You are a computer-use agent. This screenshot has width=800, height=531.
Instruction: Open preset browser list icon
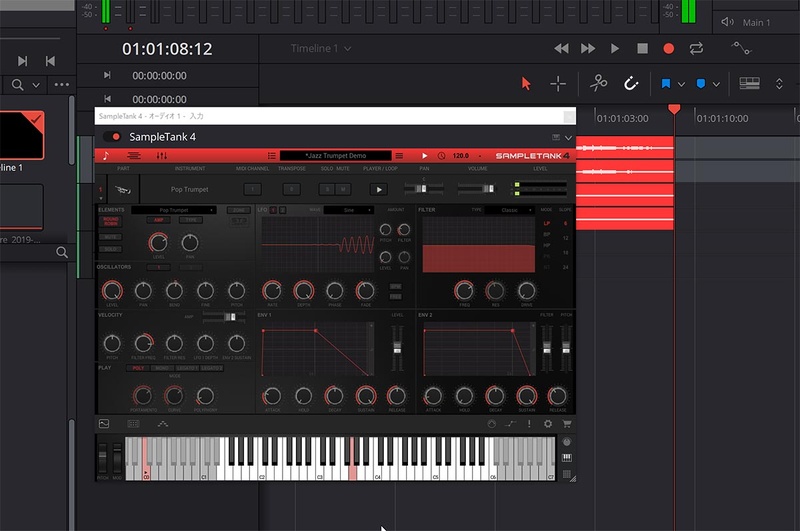coord(271,156)
